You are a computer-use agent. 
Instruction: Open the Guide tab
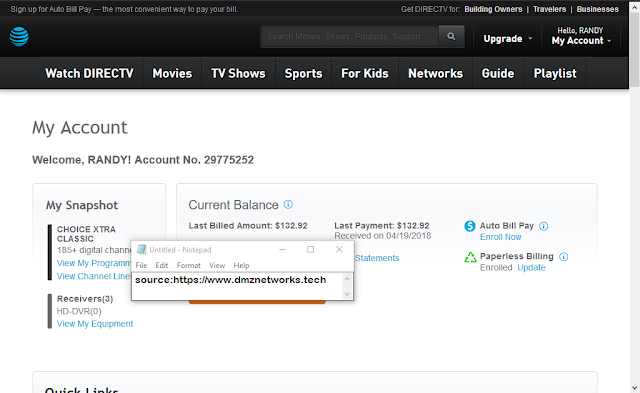(x=498, y=73)
